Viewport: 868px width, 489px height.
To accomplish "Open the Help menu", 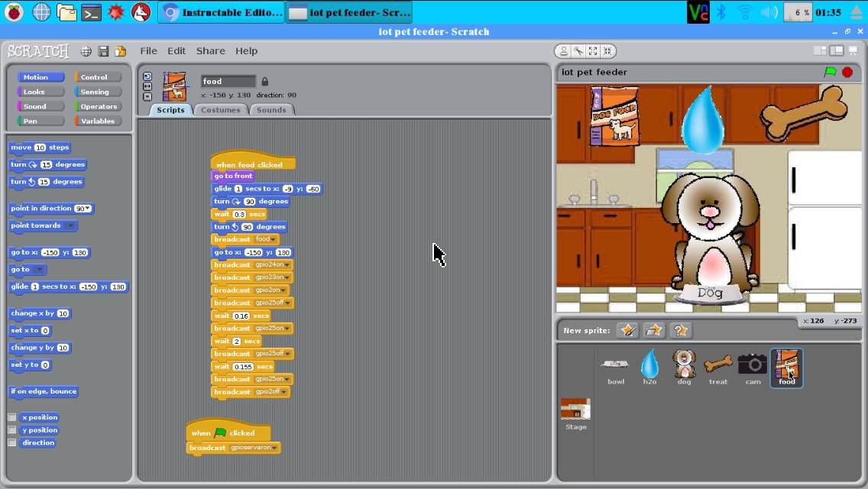I will point(246,51).
